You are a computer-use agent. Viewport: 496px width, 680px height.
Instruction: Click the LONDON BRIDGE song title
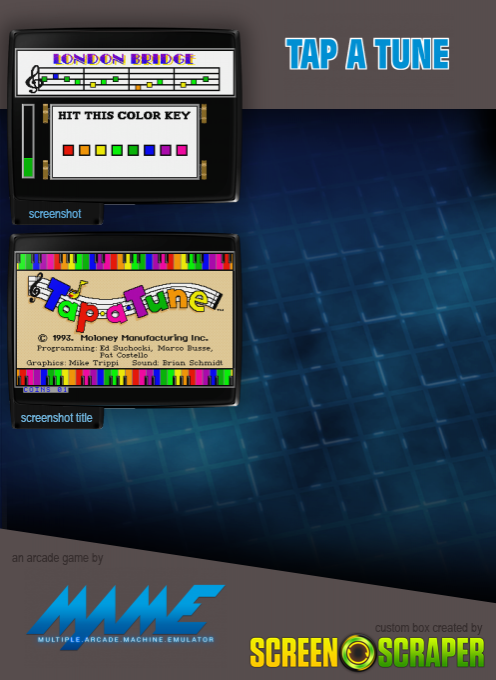click(124, 59)
